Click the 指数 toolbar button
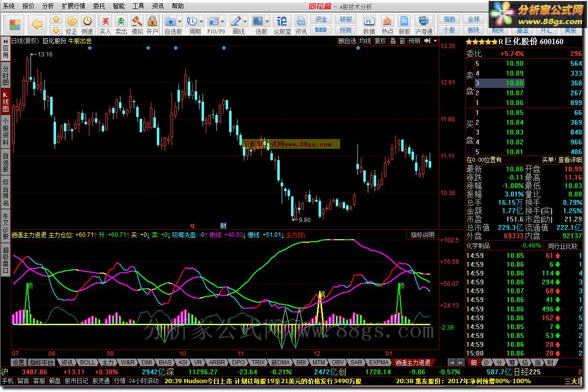The image size is (588, 392). pyautogui.click(x=449, y=20)
